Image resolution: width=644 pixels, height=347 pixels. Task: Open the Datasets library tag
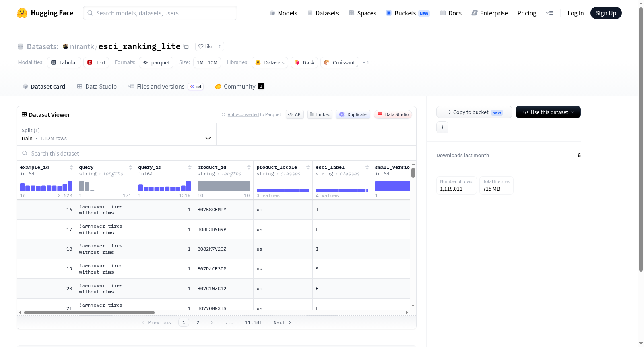pos(270,62)
